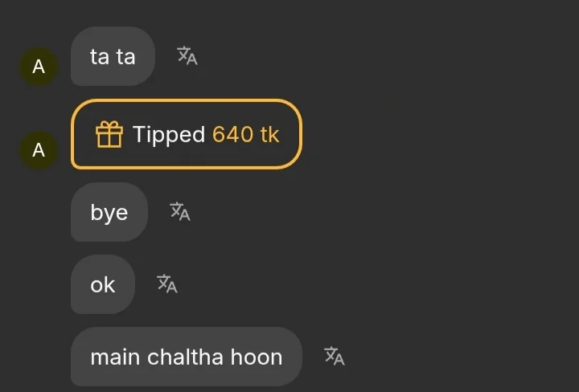Click the word "hoon" in the last message
This screenshot has width=579, height=392.
[257, 357]
